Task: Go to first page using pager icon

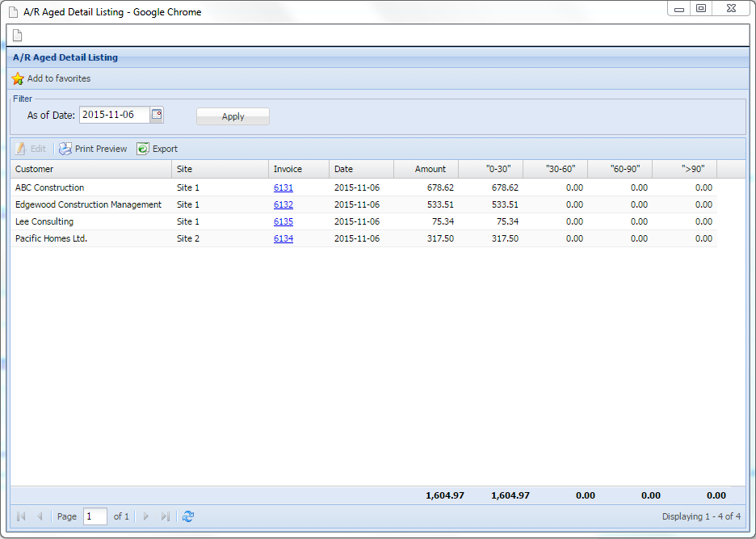Action: [21, 516]
